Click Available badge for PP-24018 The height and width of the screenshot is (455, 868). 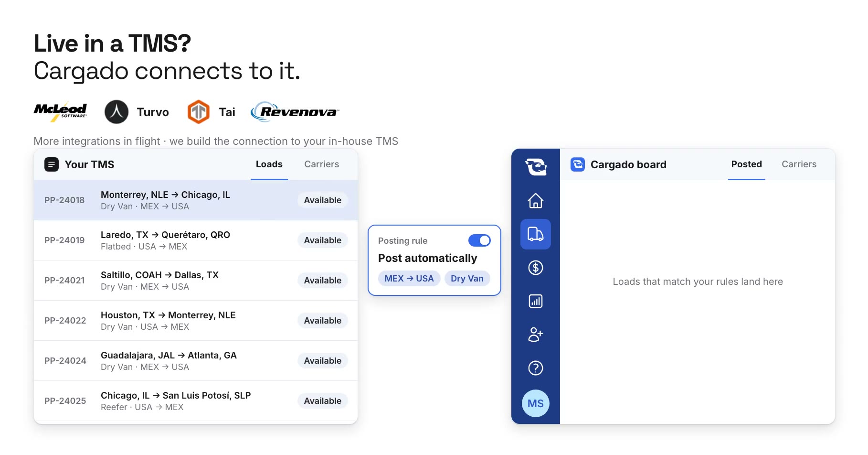pyautogui.click(x=323, y=200)
